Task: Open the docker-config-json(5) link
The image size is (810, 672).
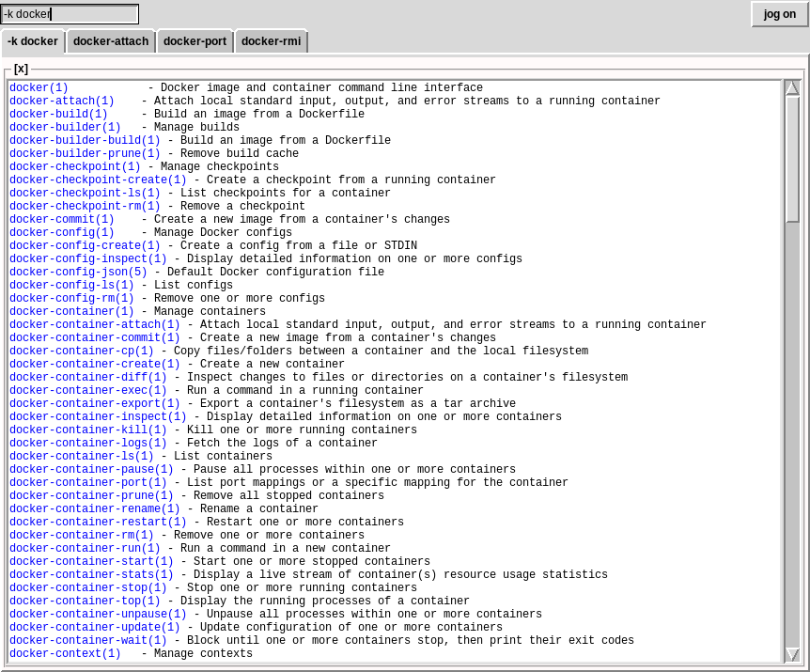Action: [x=78, y=273]
